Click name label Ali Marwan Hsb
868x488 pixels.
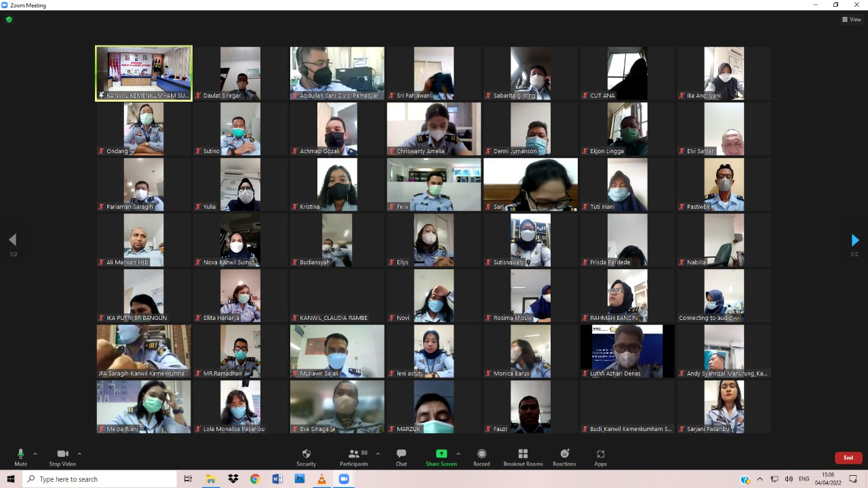click(127, 262)
